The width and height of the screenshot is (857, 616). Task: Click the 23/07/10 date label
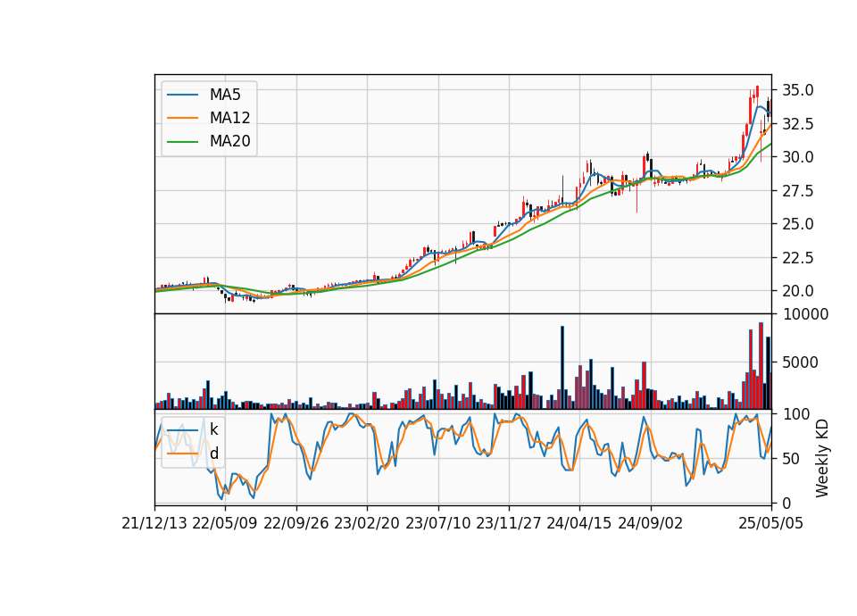(437, 524)
